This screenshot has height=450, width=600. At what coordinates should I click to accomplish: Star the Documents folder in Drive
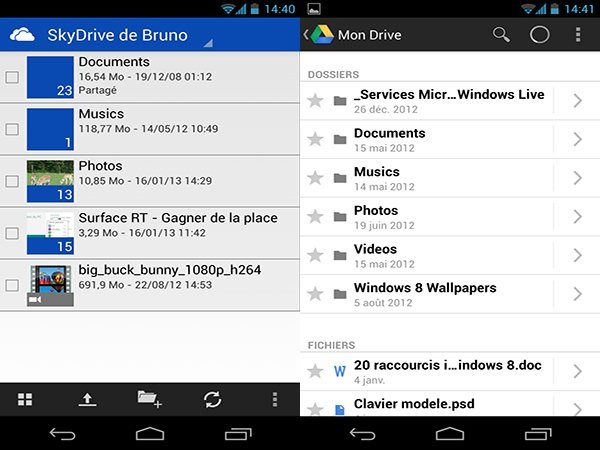coord(315,139)
